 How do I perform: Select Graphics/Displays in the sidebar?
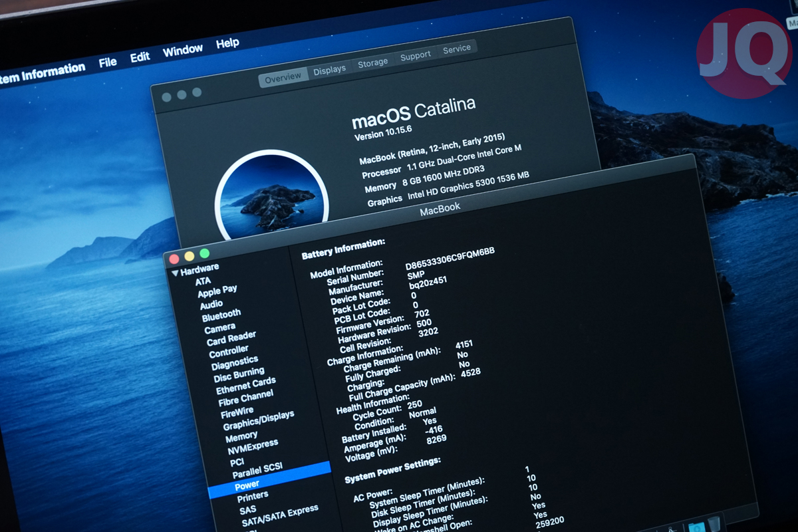point(258,421)
